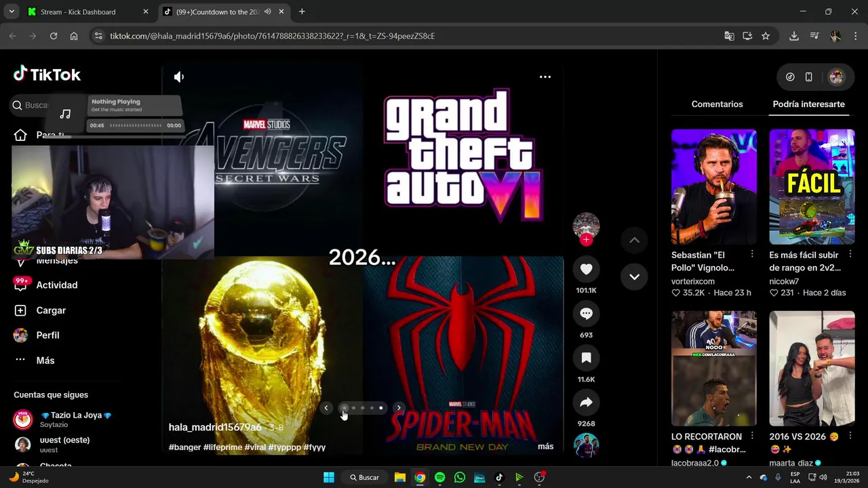Translate this page icon in address bar
This screenshot has width=868, height=488.
coord(729,36)
